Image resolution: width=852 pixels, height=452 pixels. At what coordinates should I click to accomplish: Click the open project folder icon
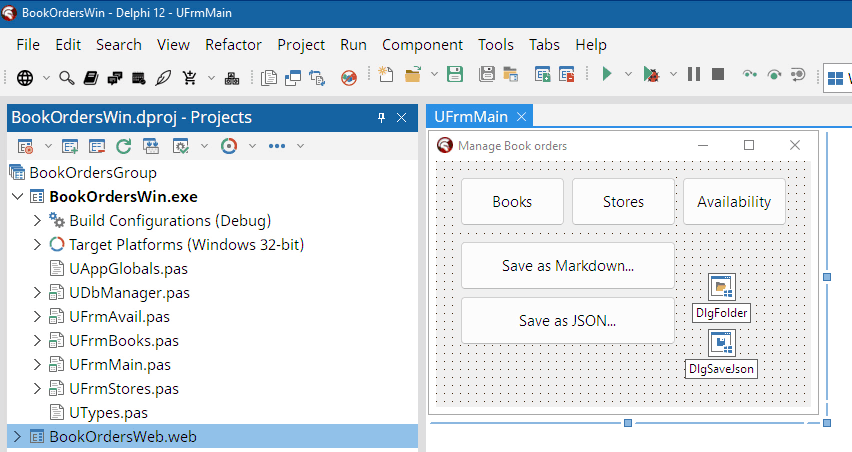[x=511, y=74]
